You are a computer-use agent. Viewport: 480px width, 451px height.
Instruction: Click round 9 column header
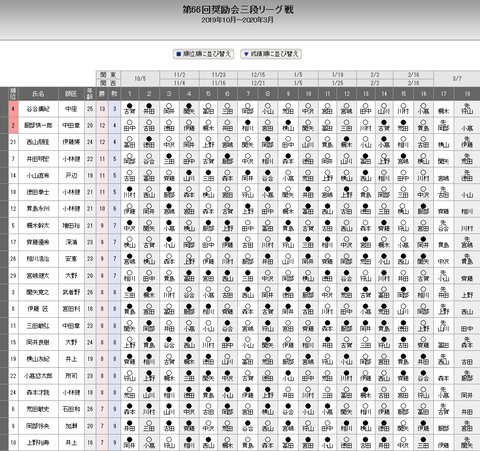tap(288, 94)
